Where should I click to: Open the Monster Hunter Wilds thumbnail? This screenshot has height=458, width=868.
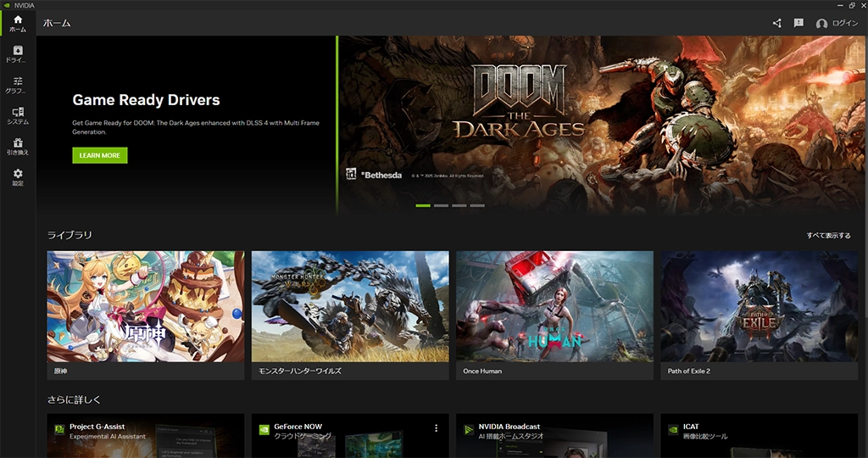(350, 306)
